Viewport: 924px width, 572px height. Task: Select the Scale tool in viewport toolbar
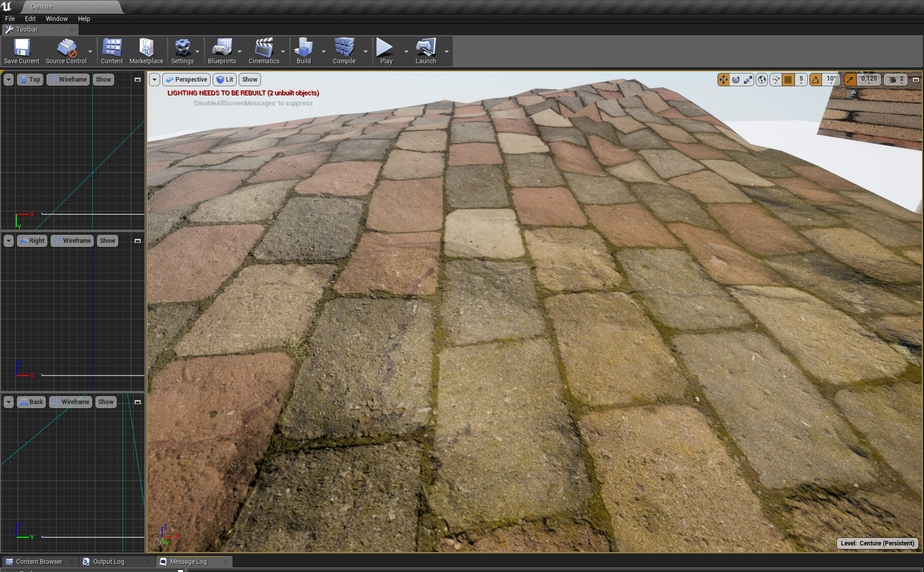[748, 80]
